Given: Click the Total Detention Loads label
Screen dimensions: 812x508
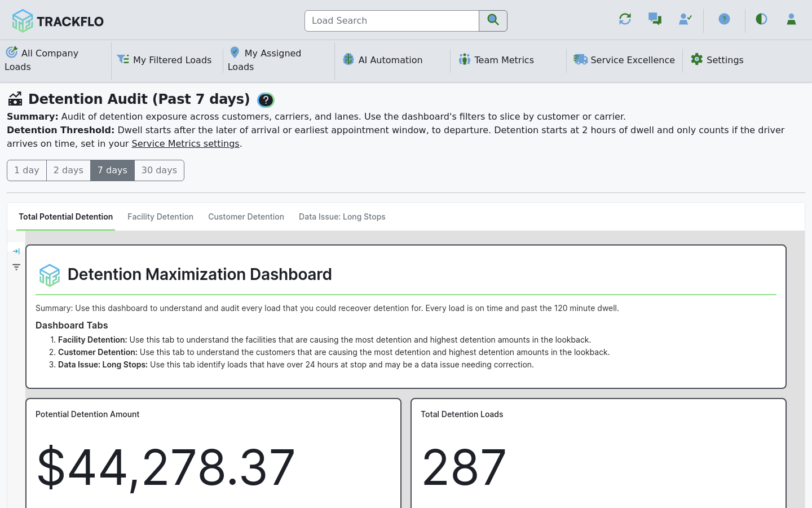Looking at the screenshot, I should click(x=462, y=414).
